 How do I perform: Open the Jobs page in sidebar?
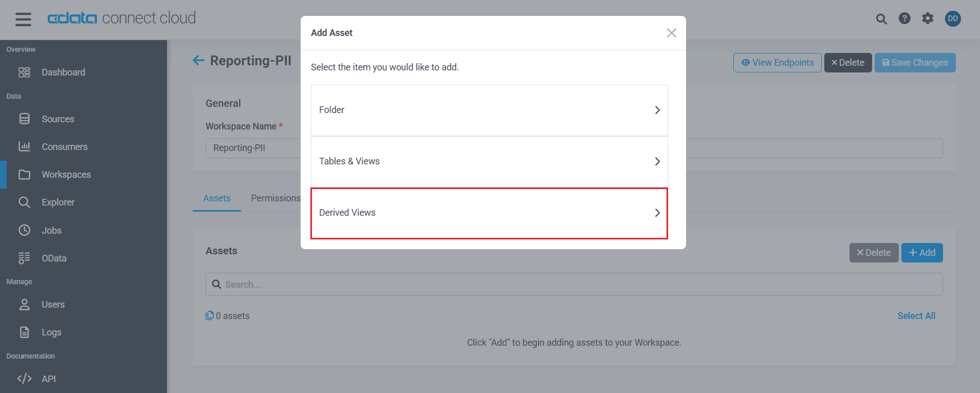tap(51, 231)
